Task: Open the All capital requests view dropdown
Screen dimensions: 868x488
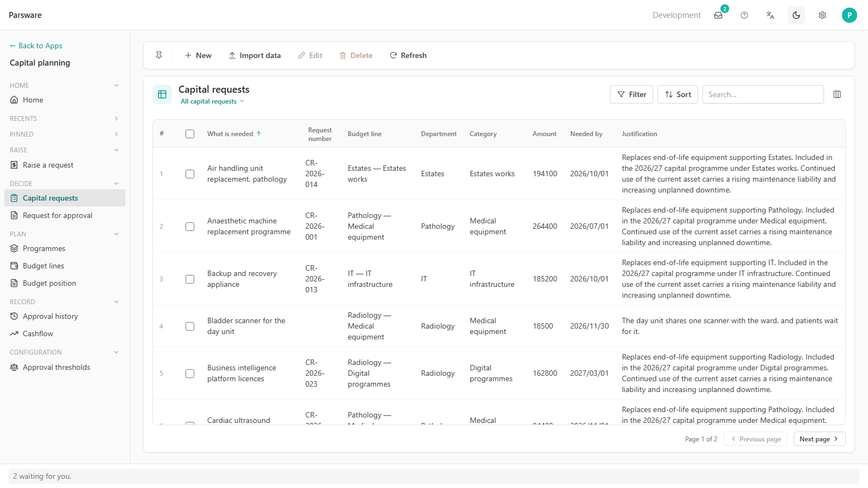Action: point(212,101)
